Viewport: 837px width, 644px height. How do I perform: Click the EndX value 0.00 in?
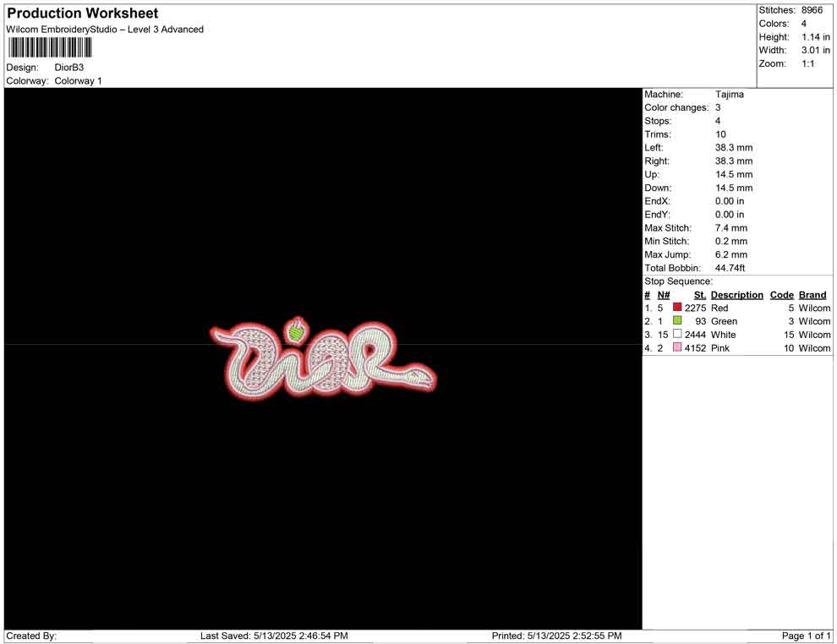(x=730, y=201)
